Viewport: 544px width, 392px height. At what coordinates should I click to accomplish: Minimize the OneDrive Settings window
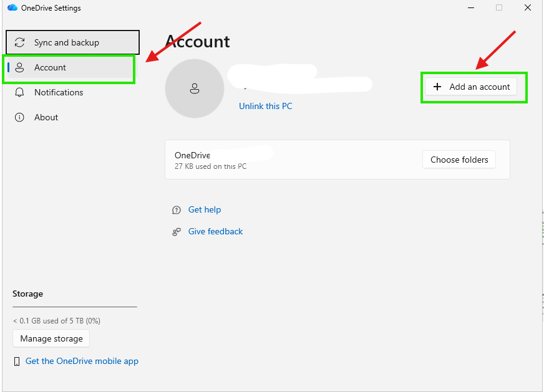[x=471, y=7]
